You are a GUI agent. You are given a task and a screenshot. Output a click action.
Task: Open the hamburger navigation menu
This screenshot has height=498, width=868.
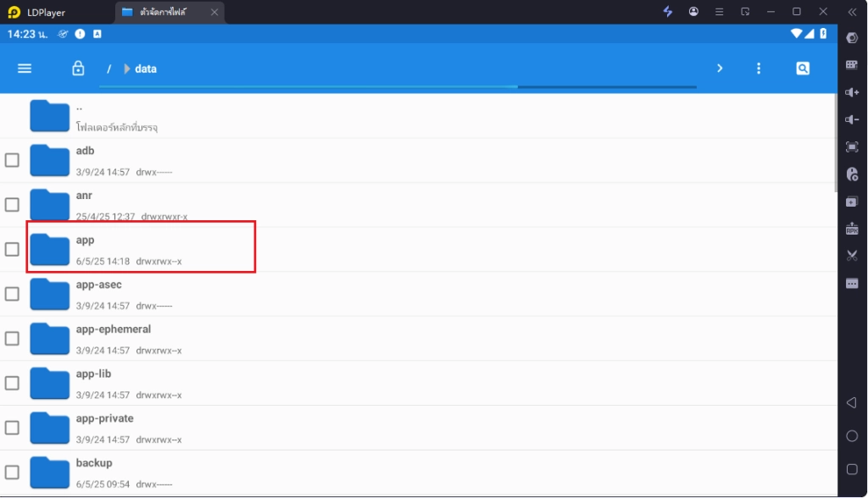(x=25, y=69)
